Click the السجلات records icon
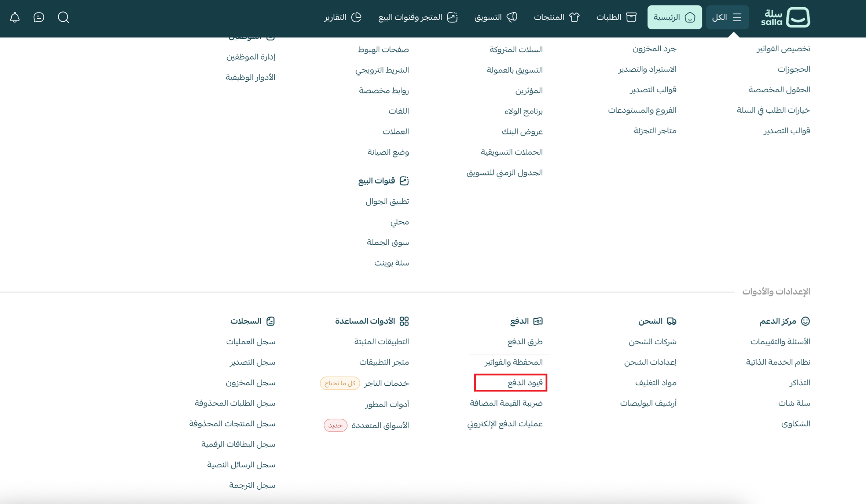 pyautogui.click(x=270, y=320)
